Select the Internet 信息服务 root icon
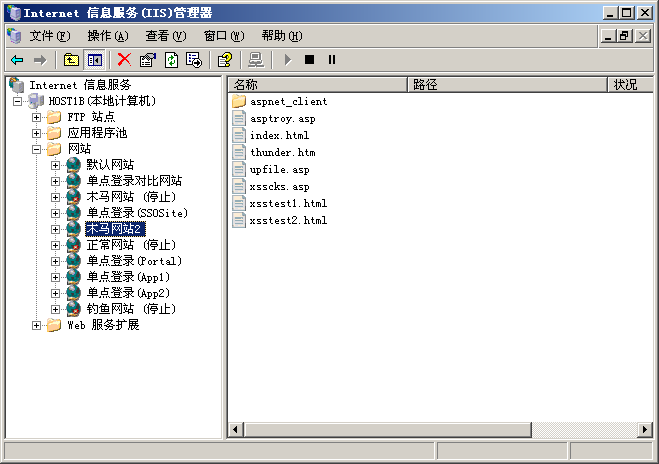 16,85
